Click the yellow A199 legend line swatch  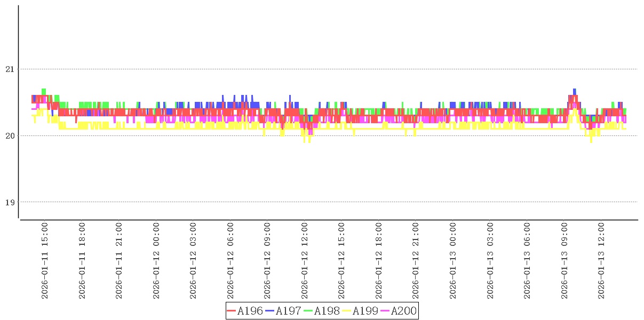click(346, 311)
